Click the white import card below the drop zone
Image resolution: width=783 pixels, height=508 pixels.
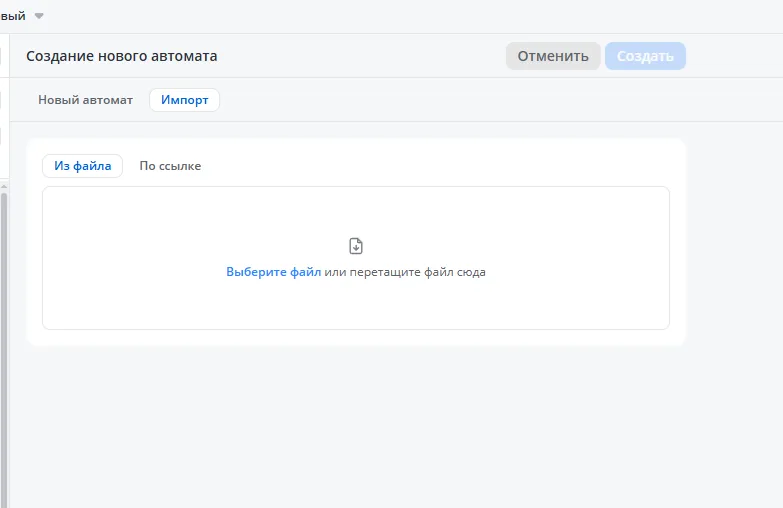(356, 338)
